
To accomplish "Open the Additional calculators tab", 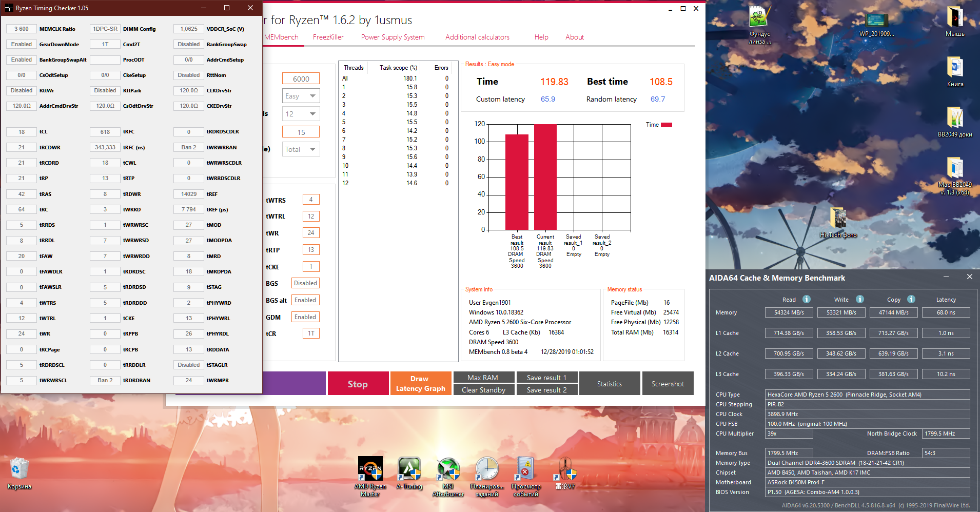I will (477, 37).
